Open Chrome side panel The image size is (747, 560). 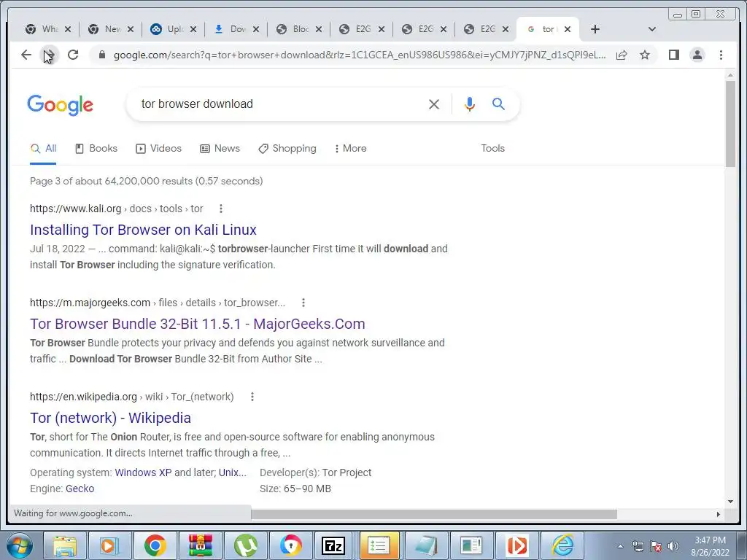point(673,55)
